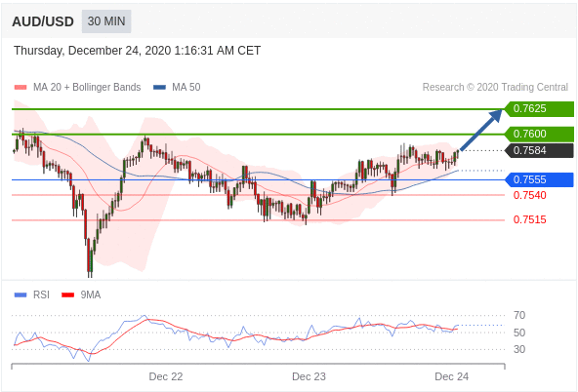Click the 30 MIN timeframe button

(x=106, y=21)
